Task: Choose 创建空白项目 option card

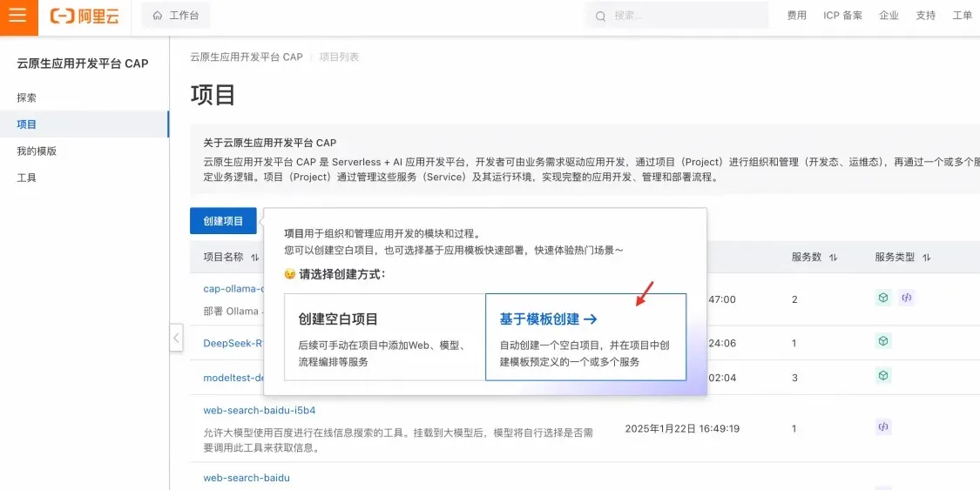Action: tap(385, 337)
